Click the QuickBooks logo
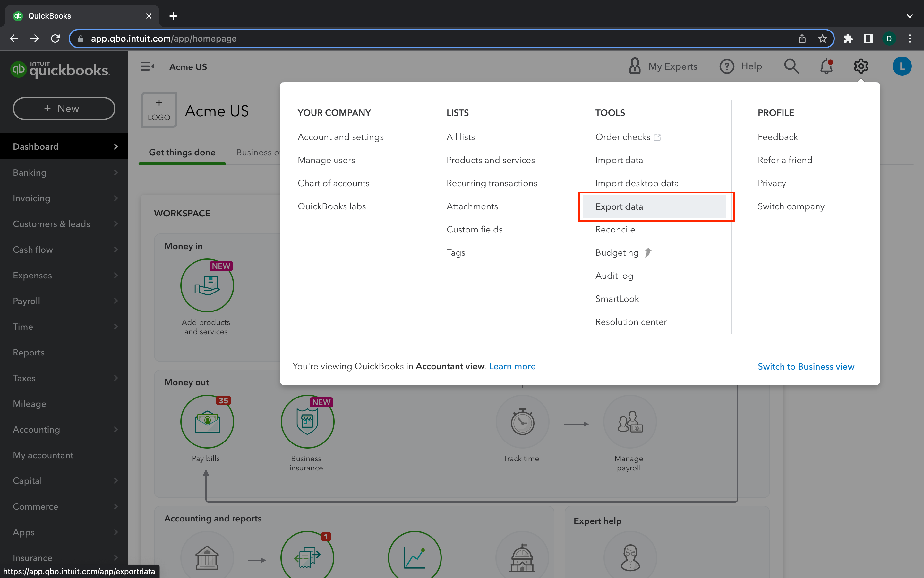This screenshot has width=924, height=578. 60,70
